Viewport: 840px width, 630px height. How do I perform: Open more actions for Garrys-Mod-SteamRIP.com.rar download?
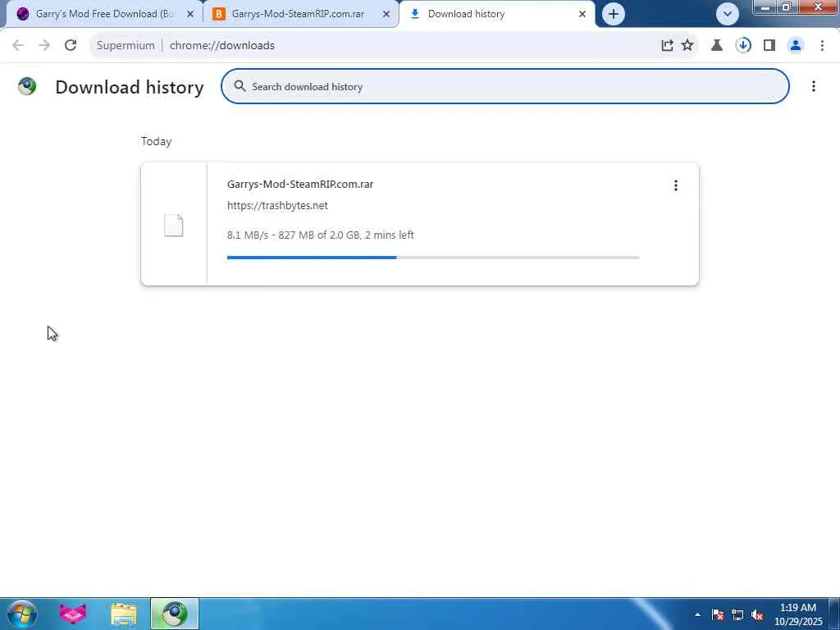click(676, 185)
